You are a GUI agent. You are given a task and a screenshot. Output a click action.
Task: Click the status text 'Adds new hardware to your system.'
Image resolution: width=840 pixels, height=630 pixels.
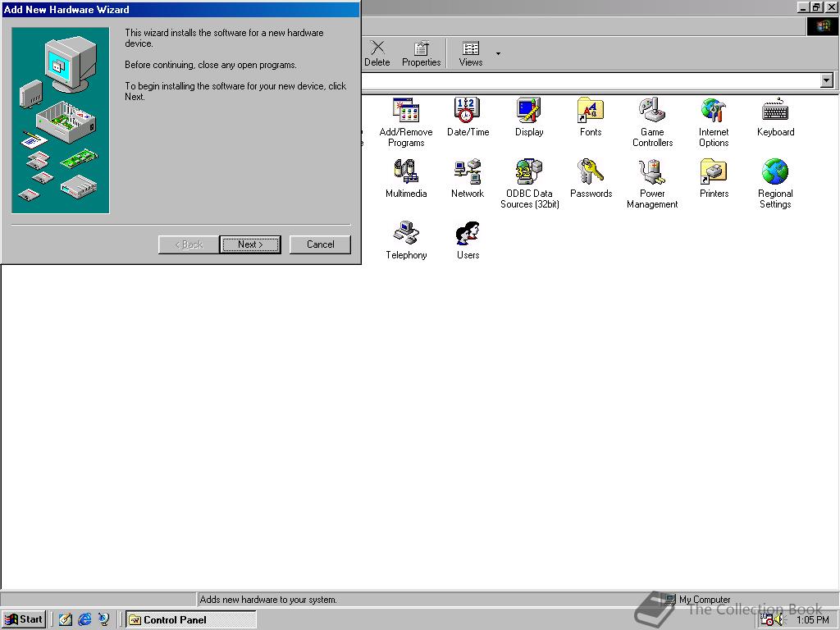(268, 600)
